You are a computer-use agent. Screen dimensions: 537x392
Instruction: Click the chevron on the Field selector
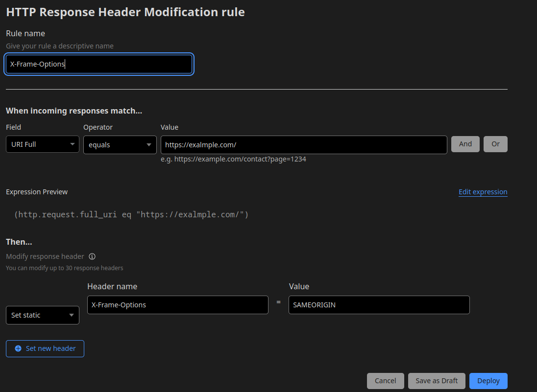pyautogui.click(x=73, y=144)
